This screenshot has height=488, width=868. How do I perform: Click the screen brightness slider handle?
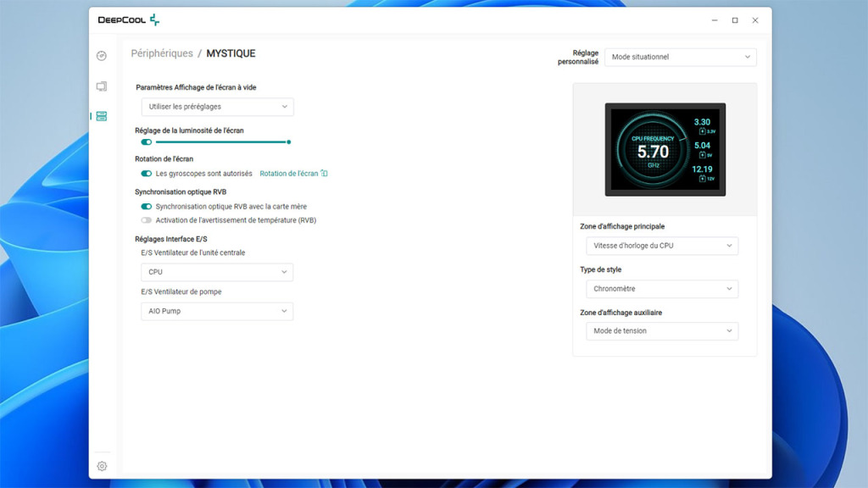point(289,142)
